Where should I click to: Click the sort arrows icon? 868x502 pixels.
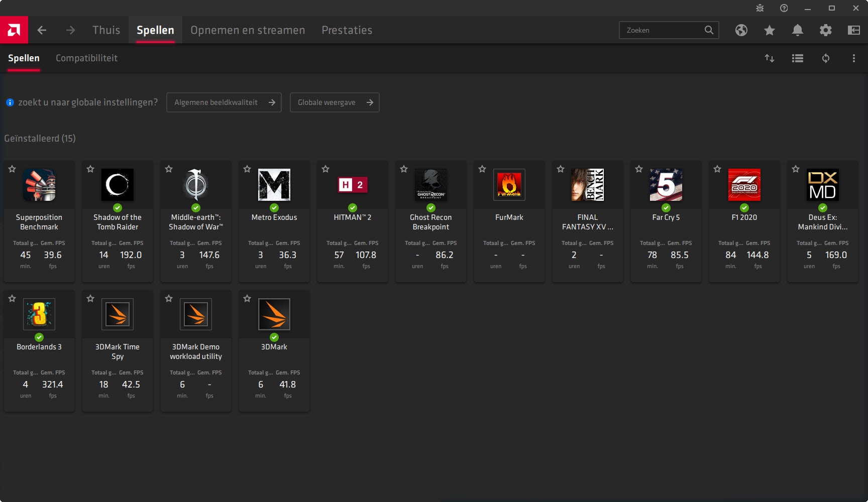(x=770, y=58)
